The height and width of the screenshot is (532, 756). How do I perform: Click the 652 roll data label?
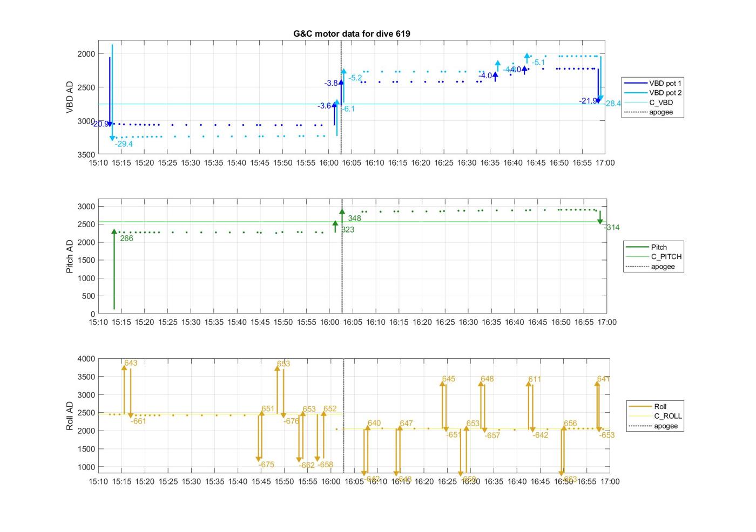click(330, 409)
